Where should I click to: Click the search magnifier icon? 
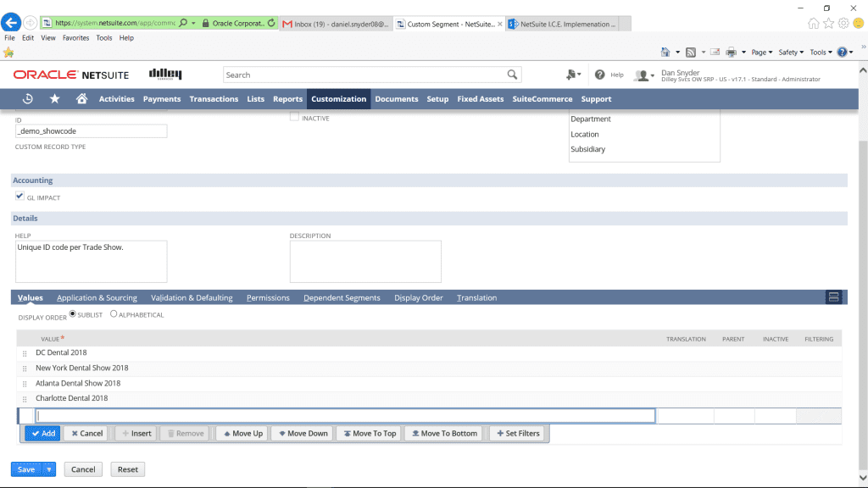click(x=512, y=75)
